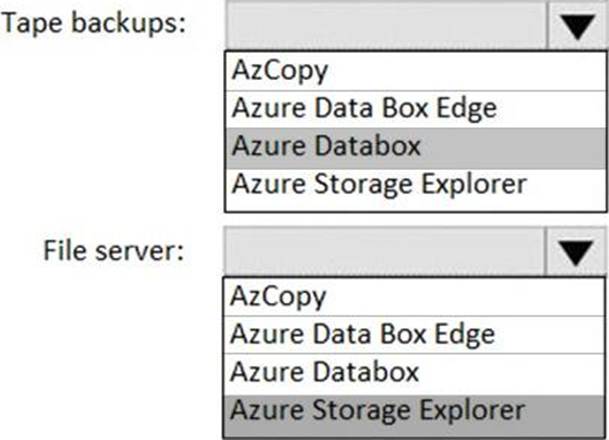Collapse the Tape backups list via its triangle
This screenshot has height=440, width=609.
click(x=578, y=26)
